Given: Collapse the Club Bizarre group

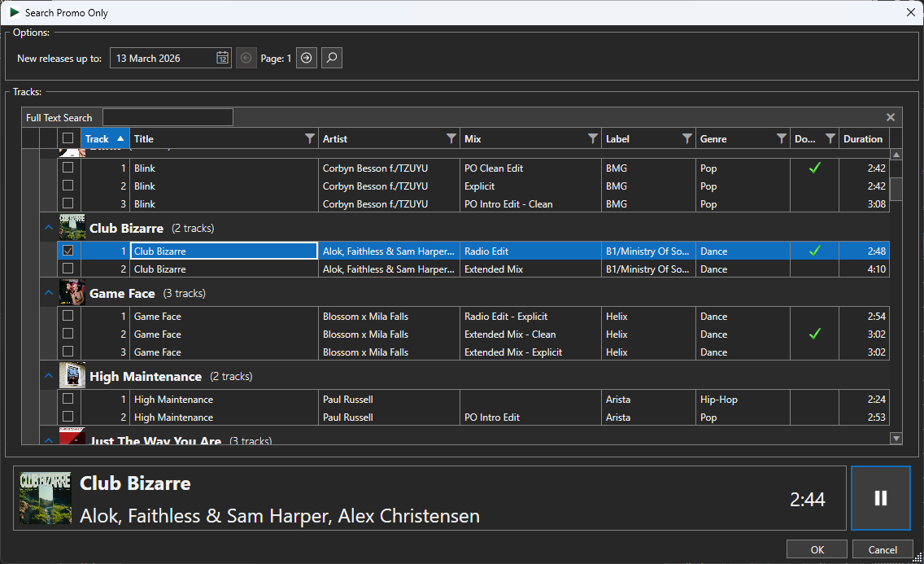Looking at the screenshot, I should [48, 228].
